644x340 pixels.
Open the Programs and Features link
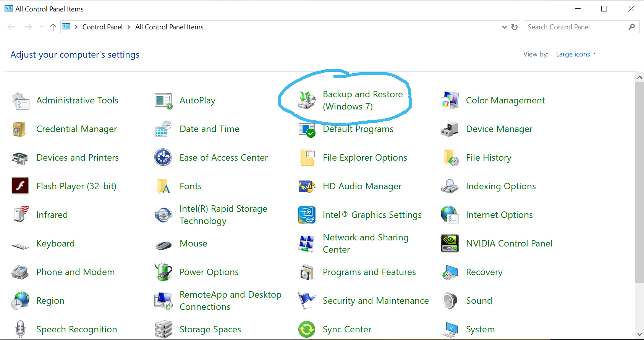tap(369, 272)
